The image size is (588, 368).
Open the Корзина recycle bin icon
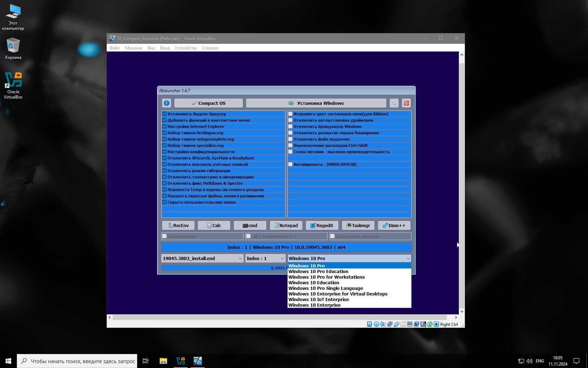13,49
